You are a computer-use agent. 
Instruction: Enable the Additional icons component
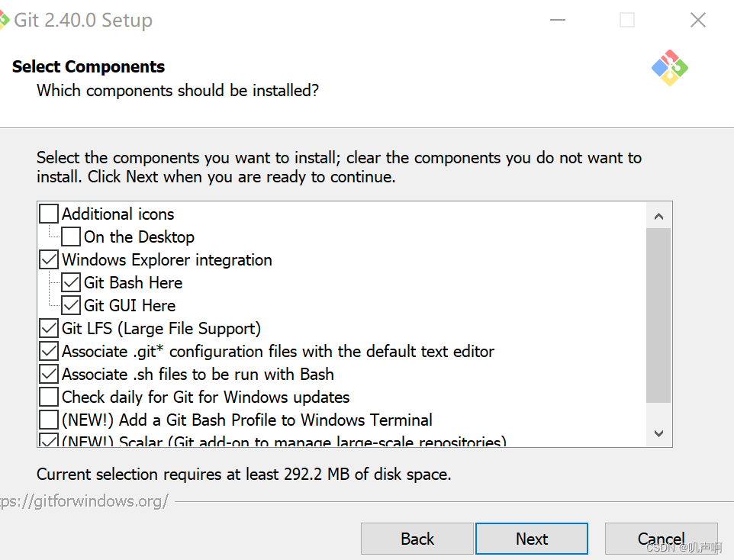[x=48, y=214]
